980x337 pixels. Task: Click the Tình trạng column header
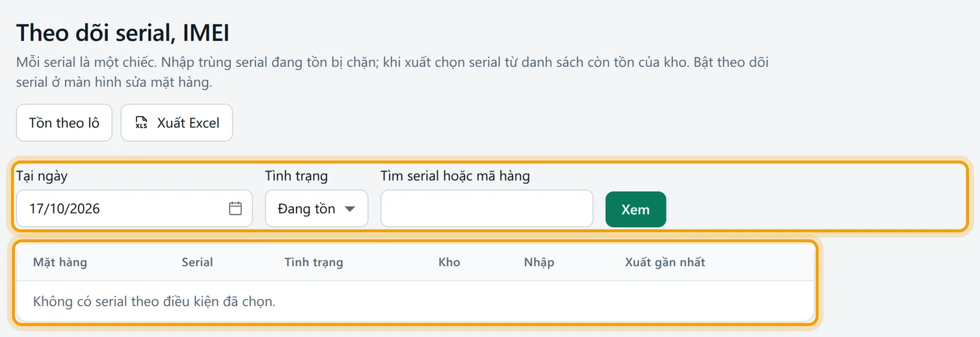pos(314,262)
